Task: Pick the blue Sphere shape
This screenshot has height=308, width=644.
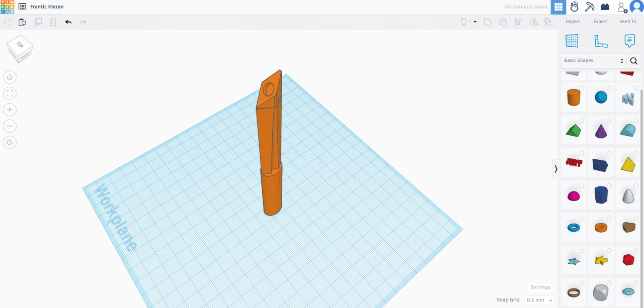Action: tap(601, 97)
